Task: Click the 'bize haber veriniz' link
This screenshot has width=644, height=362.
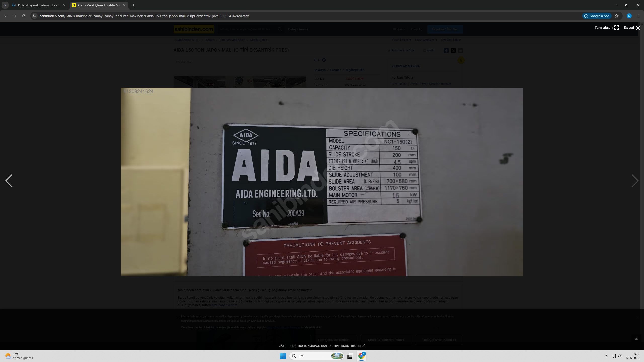Action: [224, 305]
